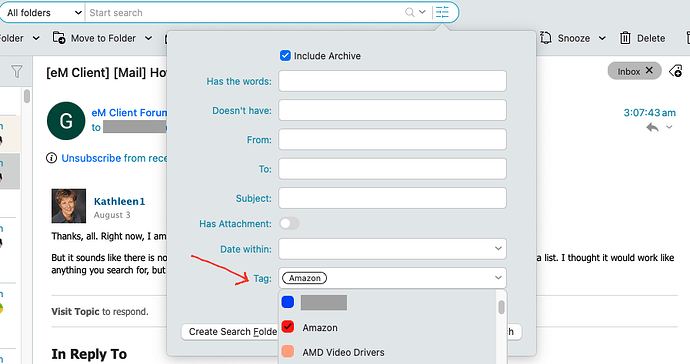Select AMD Video Drivers tag entry
This screenshot has width=690, height=364.
[343, 352]
